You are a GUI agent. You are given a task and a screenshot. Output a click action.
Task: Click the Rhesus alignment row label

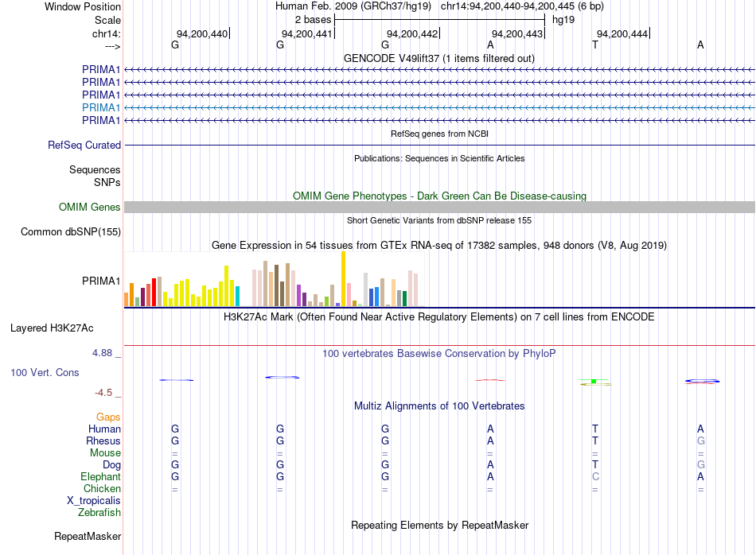(103, 441)
